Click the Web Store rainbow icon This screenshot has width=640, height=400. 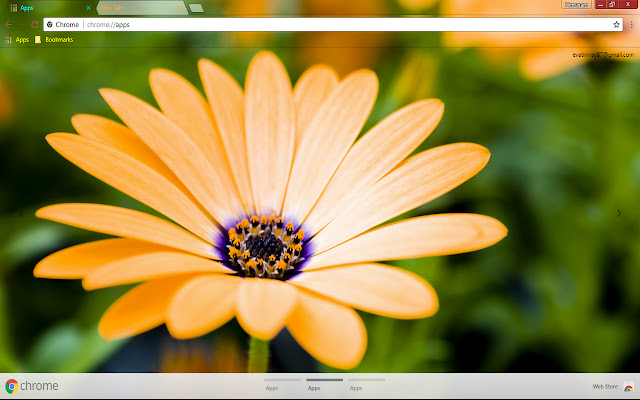[x=629, y=387]
